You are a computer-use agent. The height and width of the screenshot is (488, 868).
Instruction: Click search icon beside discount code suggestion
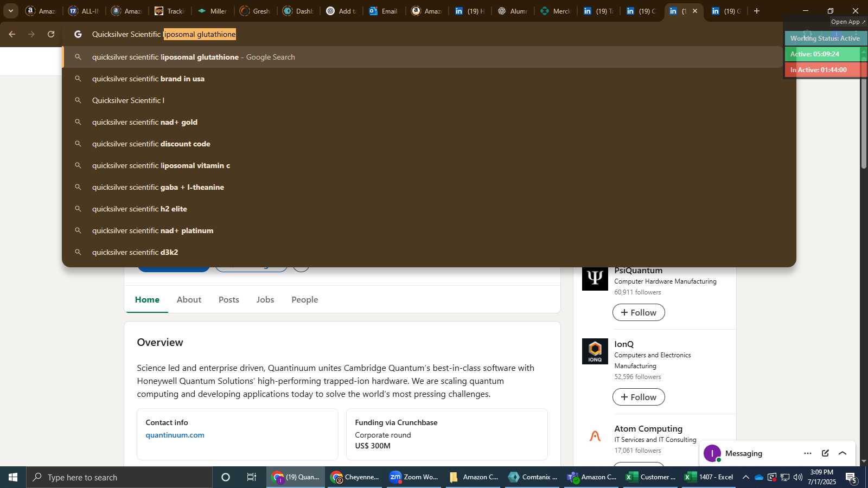coord(78,144)
